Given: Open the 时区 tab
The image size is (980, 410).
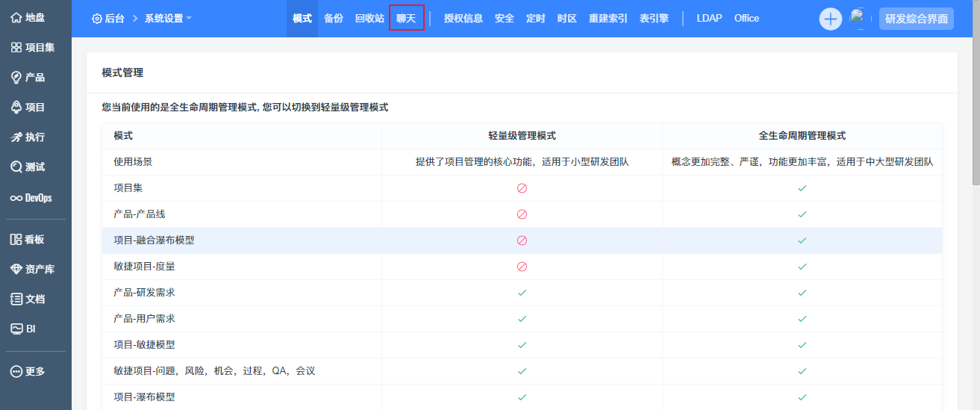Looking at the screenshot, I should coord(567,18).
